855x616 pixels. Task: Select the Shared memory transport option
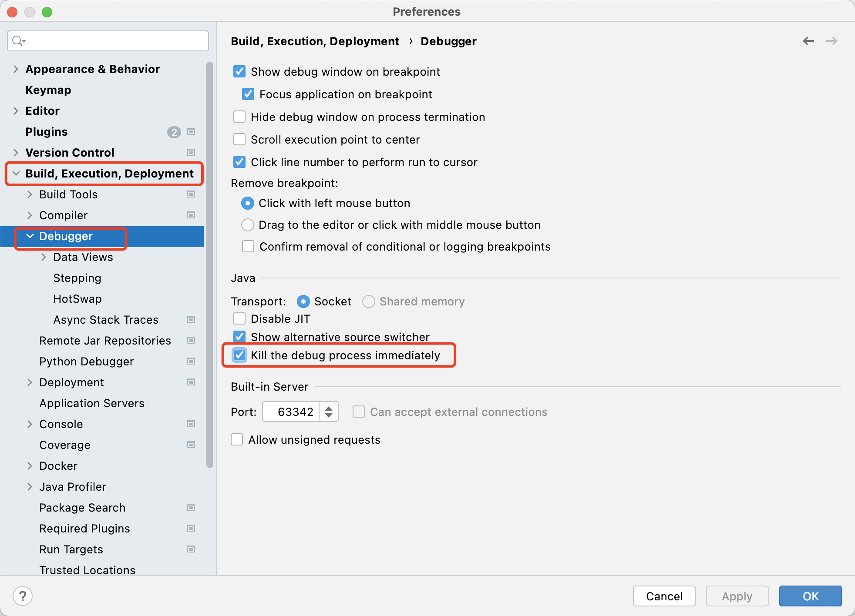click(368, 301)
